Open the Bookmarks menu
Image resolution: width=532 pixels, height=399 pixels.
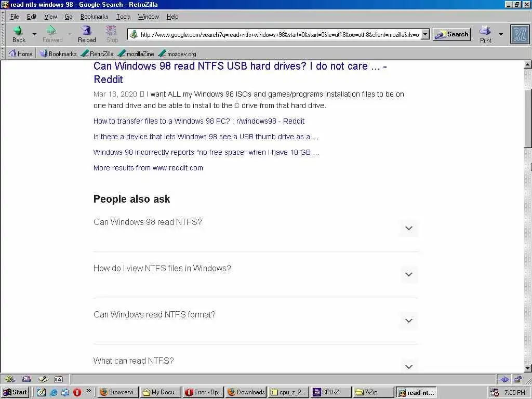pyautogui.click(x=94, y=17)
